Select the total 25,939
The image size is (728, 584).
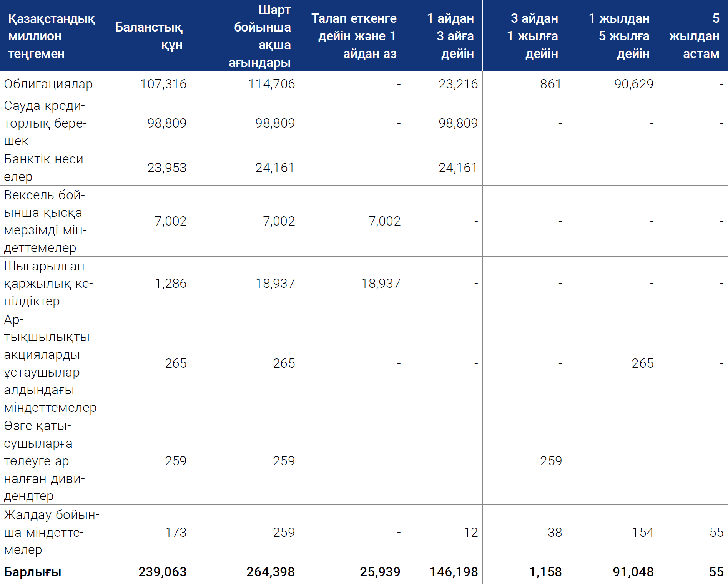tap(380, 572)
